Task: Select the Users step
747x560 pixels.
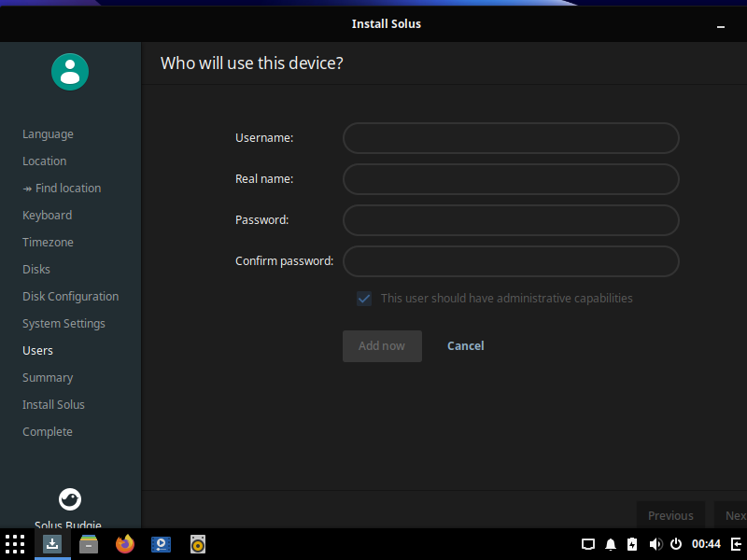Action: [x=37, y=351]
